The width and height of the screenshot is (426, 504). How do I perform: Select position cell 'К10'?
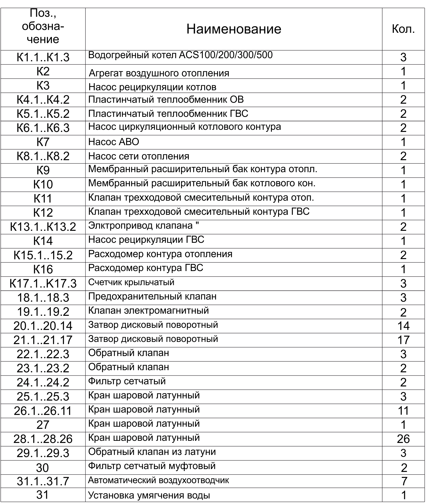(x=43, y=184)
